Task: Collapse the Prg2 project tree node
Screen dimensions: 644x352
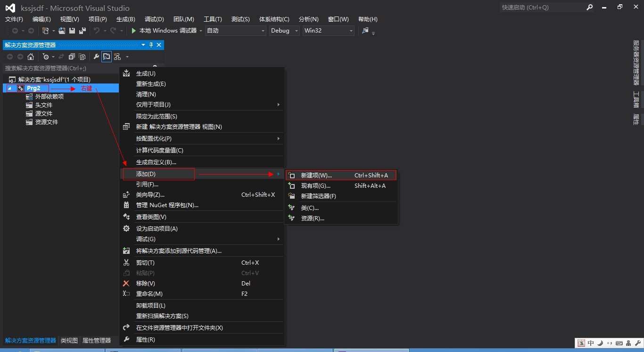Action: [x=9, y=89]
